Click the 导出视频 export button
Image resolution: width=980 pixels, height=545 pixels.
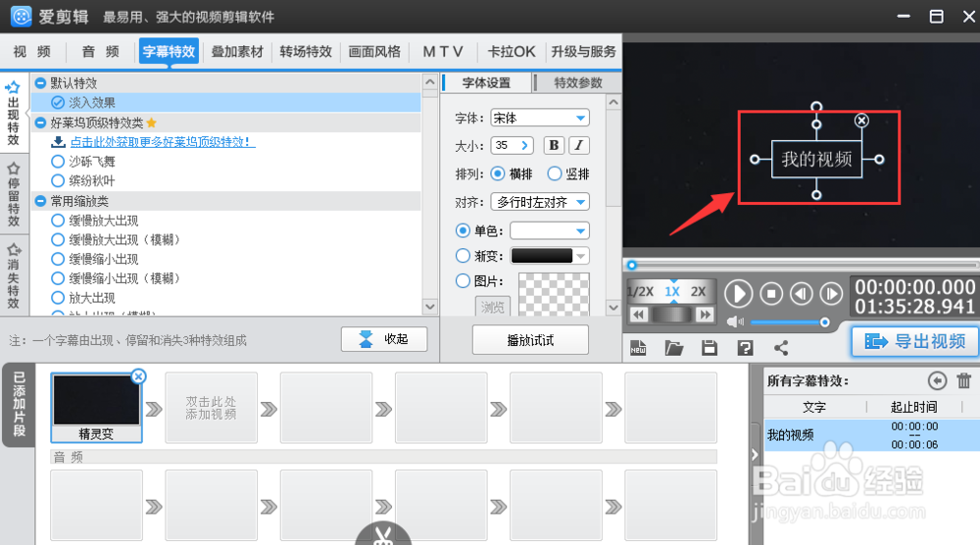pos(915,341)
